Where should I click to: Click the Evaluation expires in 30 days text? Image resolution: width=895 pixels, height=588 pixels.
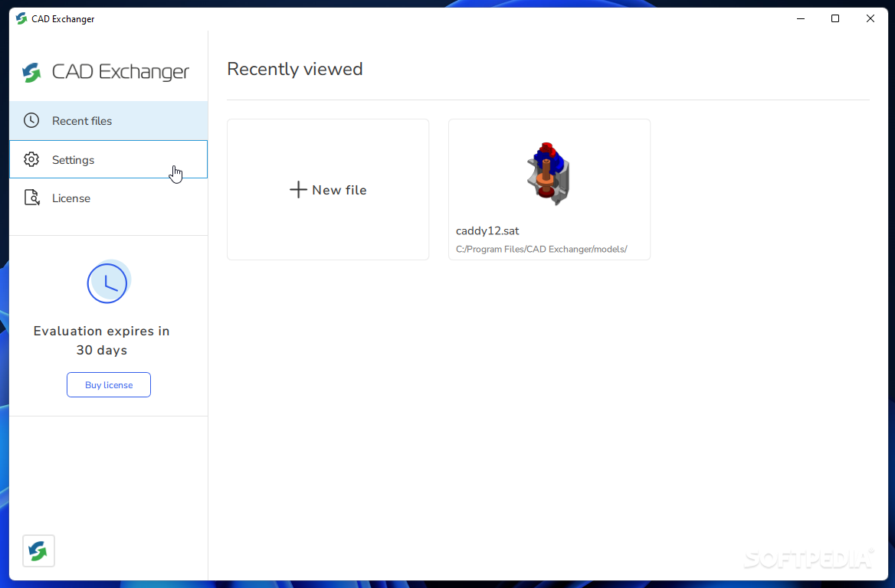coord(102,341)
